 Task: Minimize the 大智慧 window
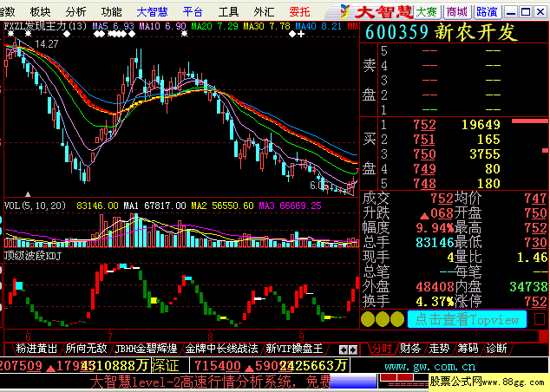click(x=511, y=12)
